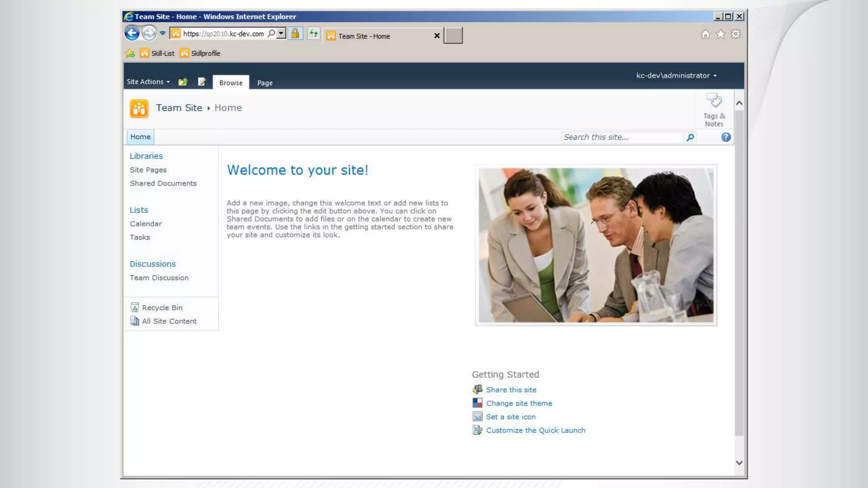The image size is (868, 488).
Task: Open Tags & Notes
Action: coord(714,110)
